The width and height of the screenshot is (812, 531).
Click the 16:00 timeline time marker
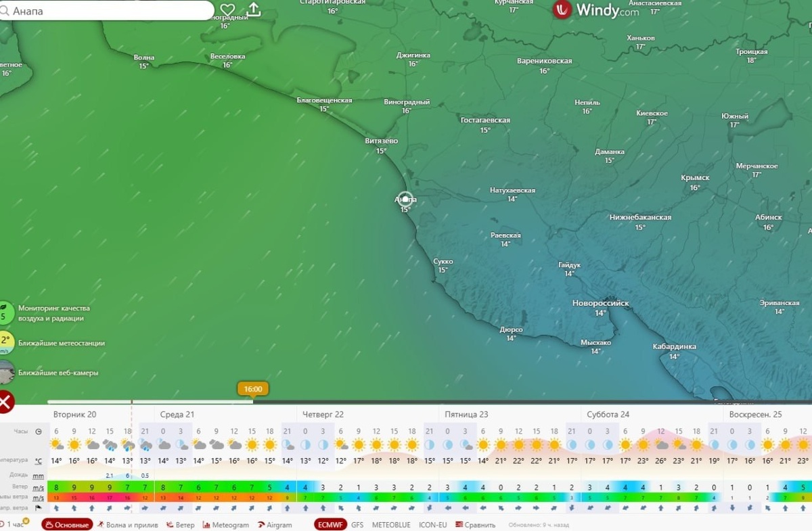(x=253, y=389)
